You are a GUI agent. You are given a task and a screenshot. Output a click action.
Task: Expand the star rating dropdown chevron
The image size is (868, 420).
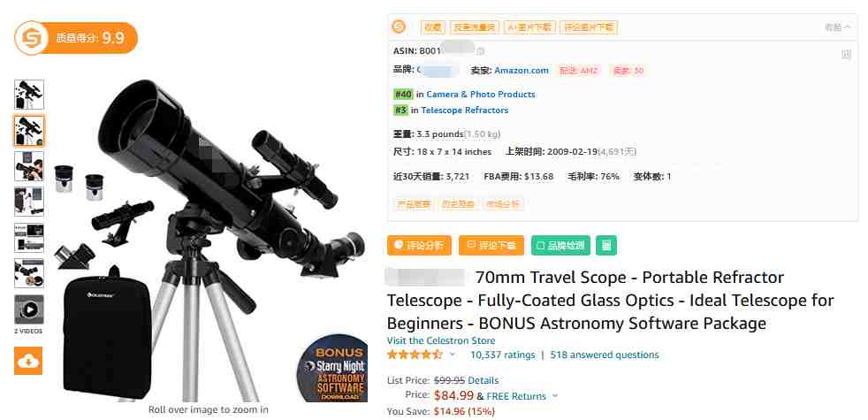pos(453,355)
